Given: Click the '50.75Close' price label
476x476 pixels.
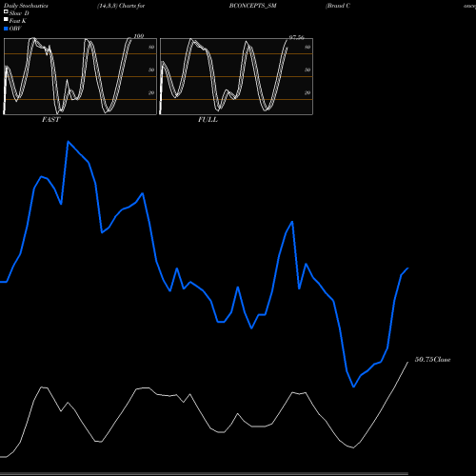Looking at the screenshot, I should click(x=433, y=360).
